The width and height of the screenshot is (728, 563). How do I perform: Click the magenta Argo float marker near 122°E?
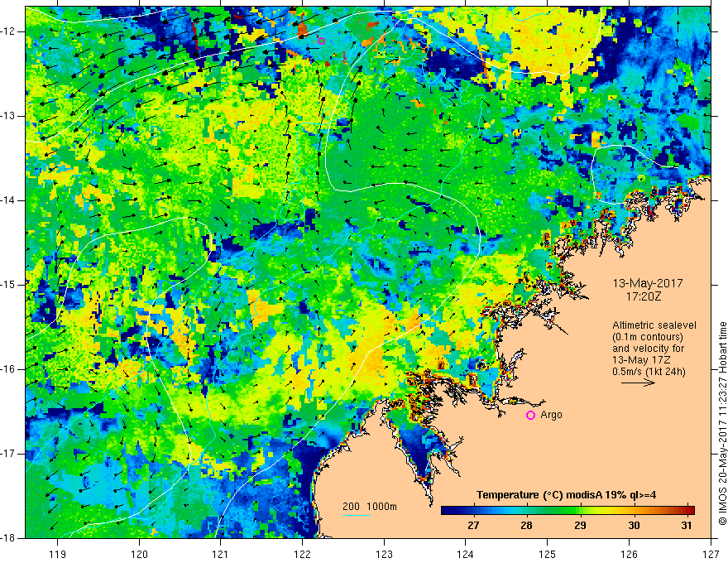click(x=321, y=41)
